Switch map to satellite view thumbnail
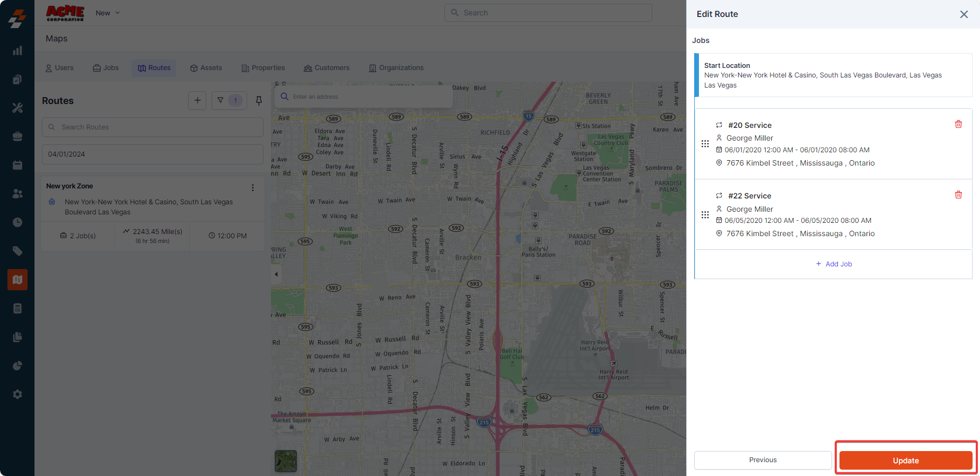This screenshot has height=476, width=980. click(286, 461)
